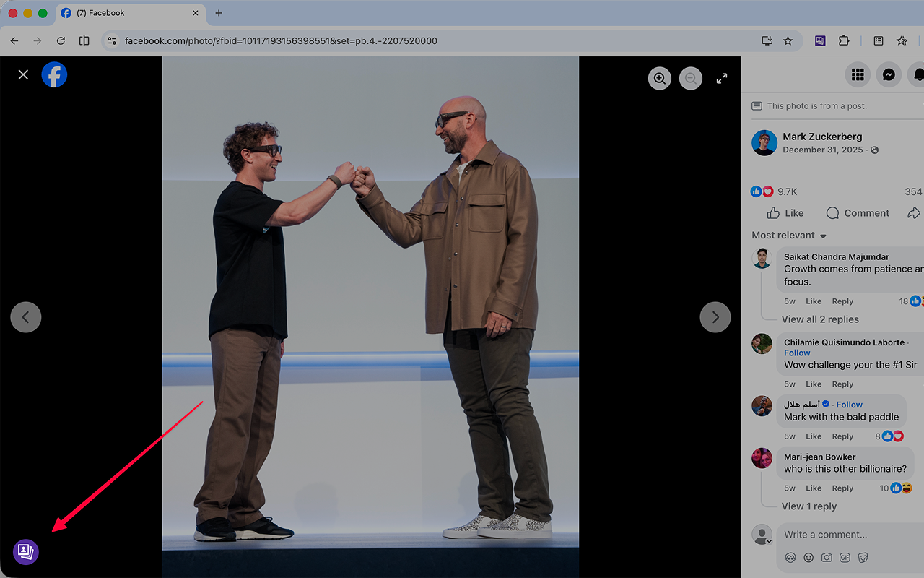The height and width of the screenshot is (578, 924).
Task: Open a new browser tab
Action: (x=219, y=13)
